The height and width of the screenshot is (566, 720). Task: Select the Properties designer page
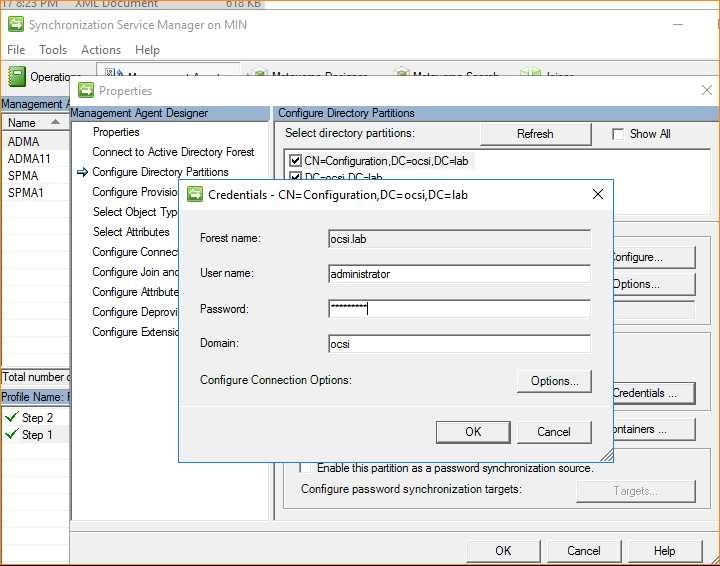[x=116, y=132]
